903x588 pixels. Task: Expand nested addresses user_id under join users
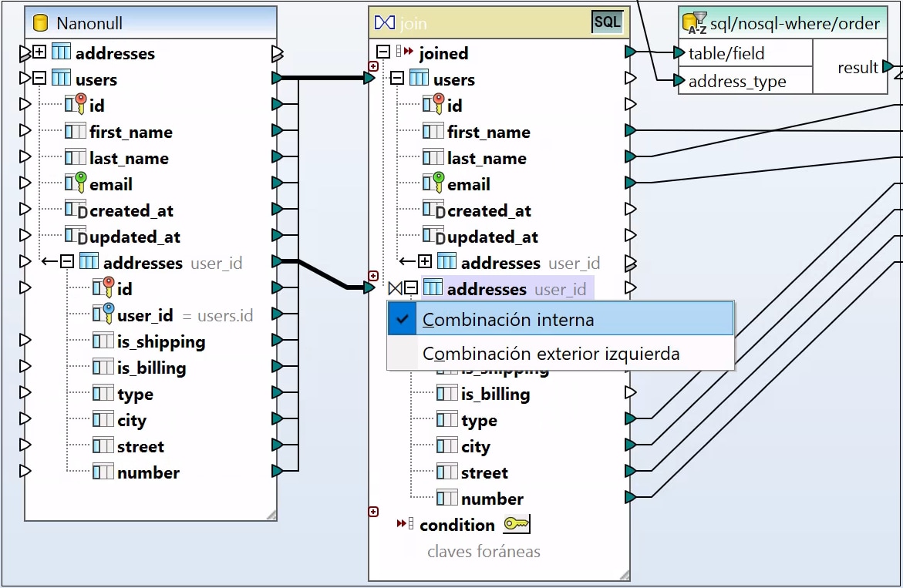425,262
